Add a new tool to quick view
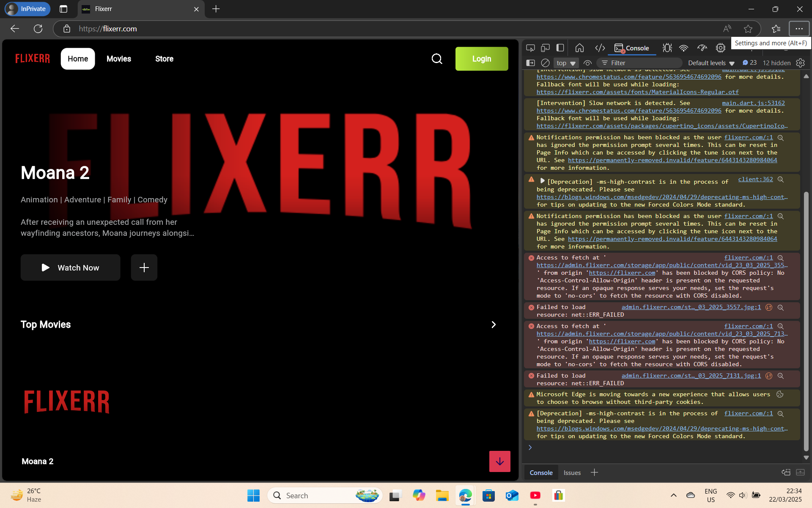Viewport: 812px width, 508px height. (594, 472)
